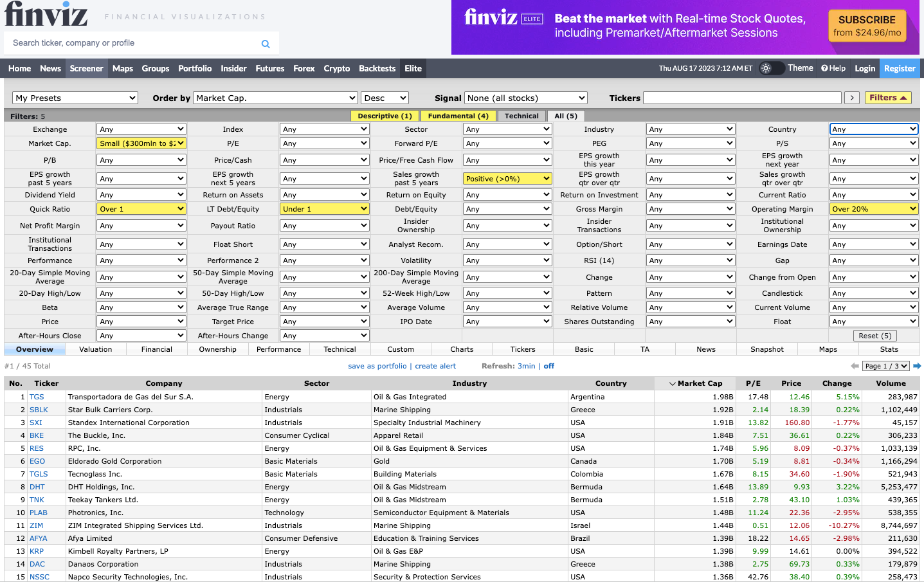Open the Stats view tab
The height and width of the screenshot is (582, 924).
[x=889, y=349]
